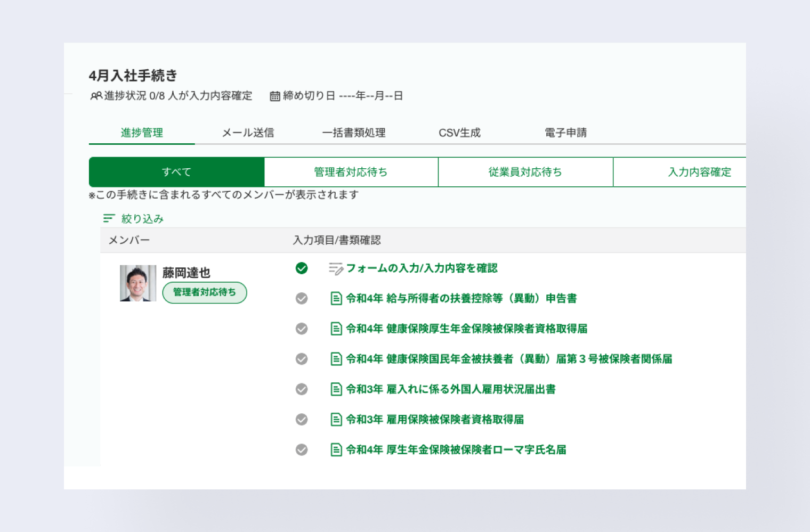Click the document icon for 厚生年金保険被保険者ローマ字氏名届

(336, 450)
